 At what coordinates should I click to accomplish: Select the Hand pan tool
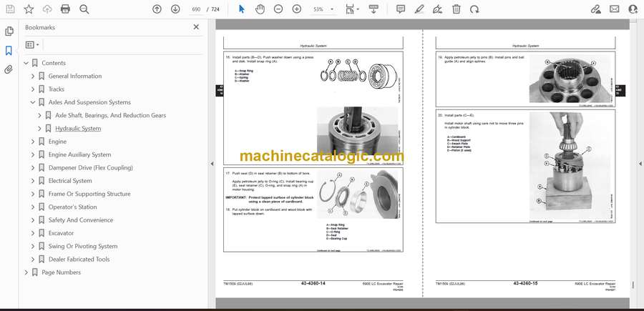pyautogui.click(x=260, y=9)
